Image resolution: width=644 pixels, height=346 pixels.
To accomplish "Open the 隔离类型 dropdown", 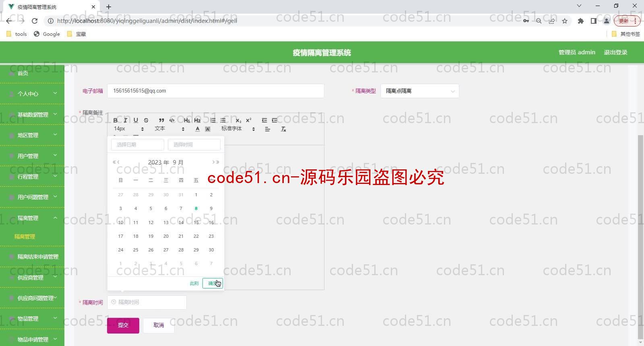I will [419, 91].
